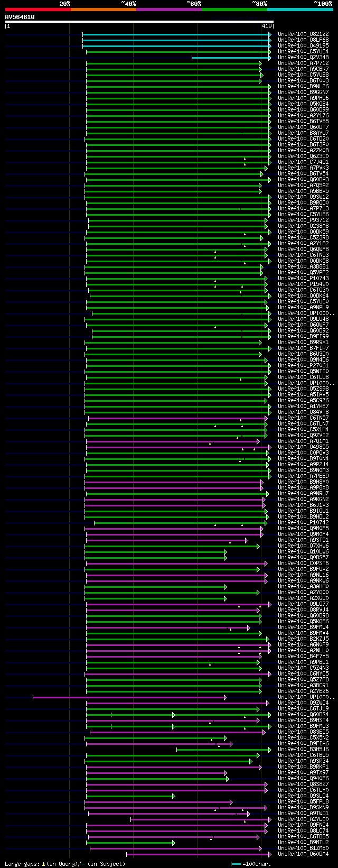This screenshot has height=868, width=338.
Task: Click the red 20% identity legend bar
Action: 37,9
